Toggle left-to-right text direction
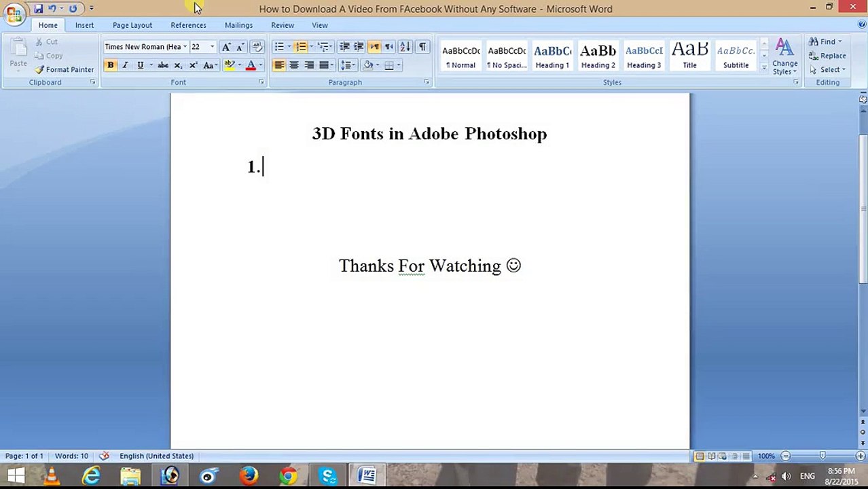 tap(374, 47)
